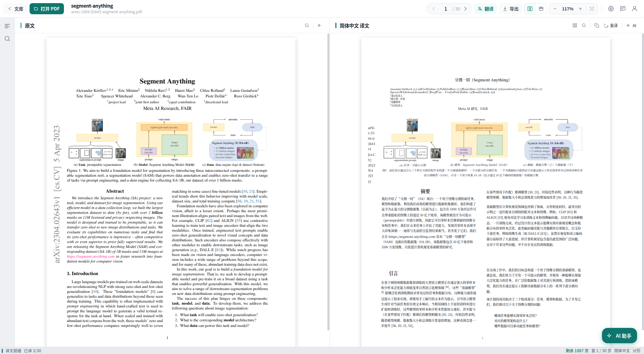Click the 简体中文 language in status bar
Viewport: 644px width, 354px height.
point(622,351)
